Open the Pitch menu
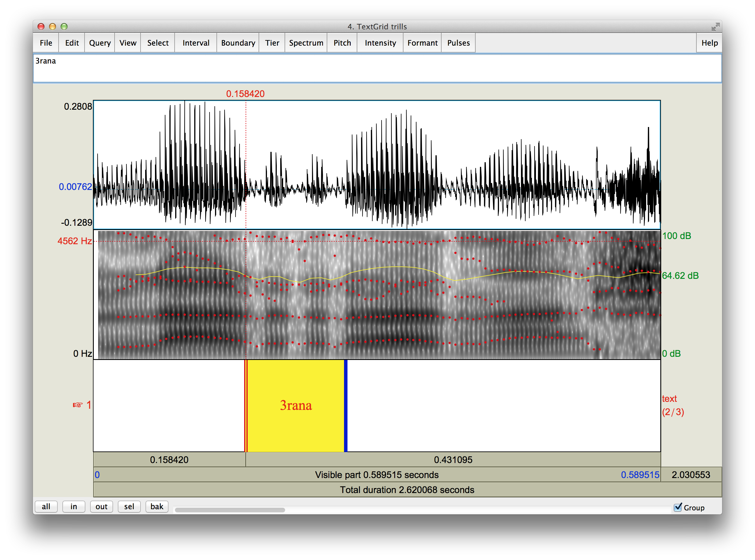Viewport: 755px width, 560px height. [x=342, y=43]
